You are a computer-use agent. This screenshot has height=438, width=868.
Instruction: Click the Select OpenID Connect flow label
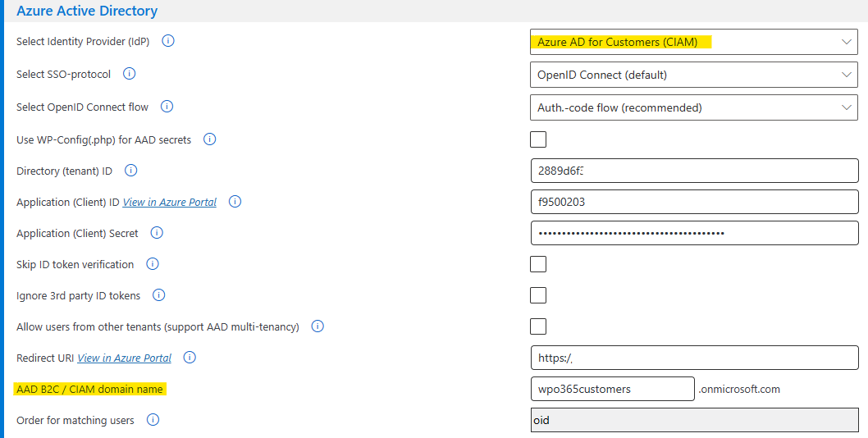click(x=83, y=107)
